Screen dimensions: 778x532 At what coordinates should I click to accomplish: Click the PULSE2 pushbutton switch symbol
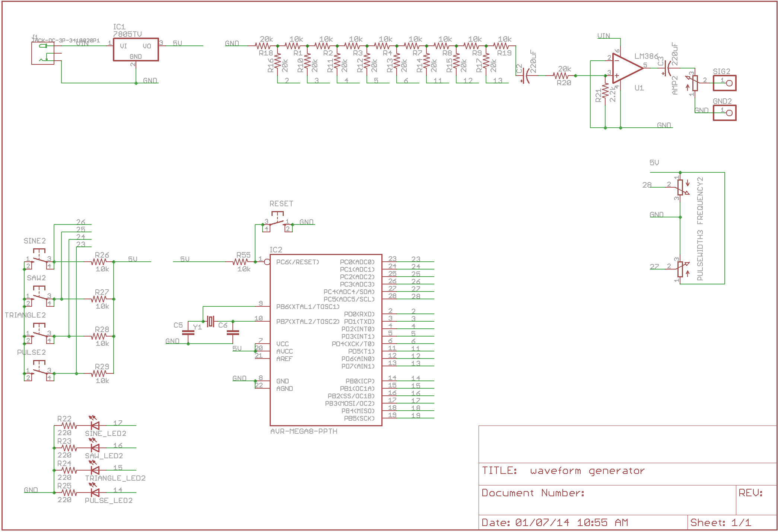39,370
